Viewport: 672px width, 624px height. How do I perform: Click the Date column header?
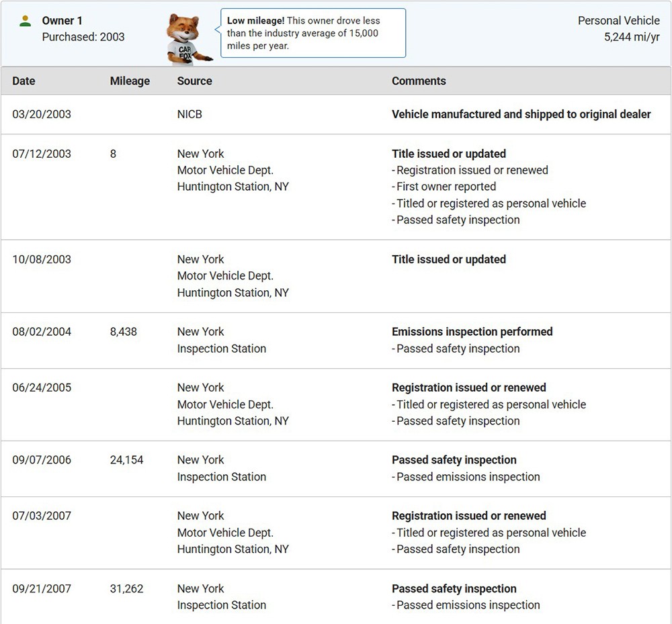point(24,81)
